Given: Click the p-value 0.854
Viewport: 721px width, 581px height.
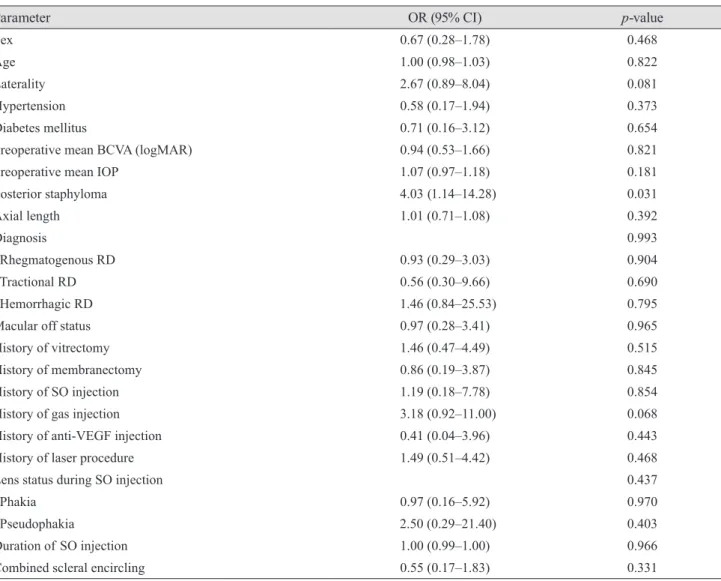Looking at the screenshot, I should coord(642,392).
